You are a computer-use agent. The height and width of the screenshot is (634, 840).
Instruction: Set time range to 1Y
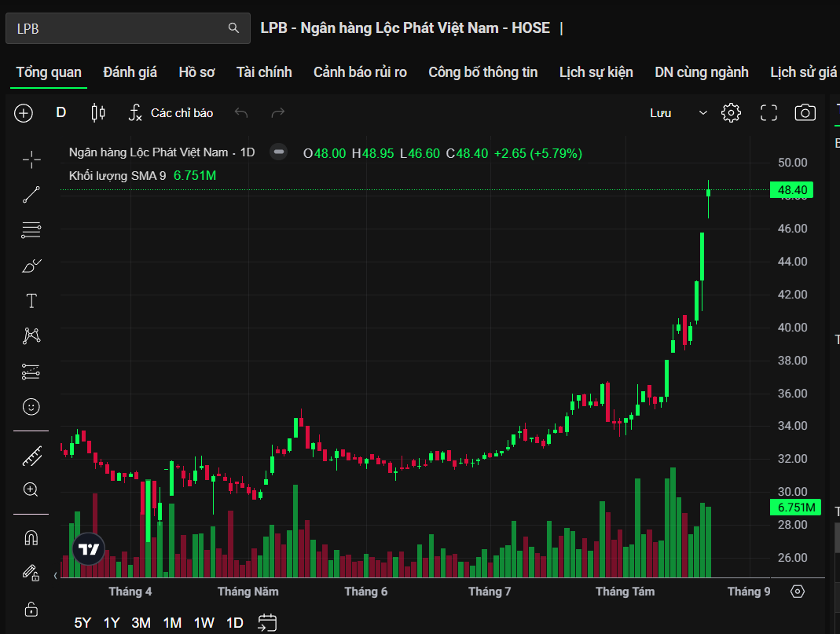tap(112, 623)
